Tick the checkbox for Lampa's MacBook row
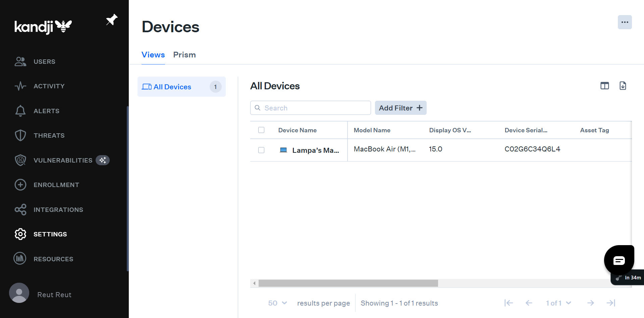Screen dimensions: 644x318 click(x=261, y=150)
